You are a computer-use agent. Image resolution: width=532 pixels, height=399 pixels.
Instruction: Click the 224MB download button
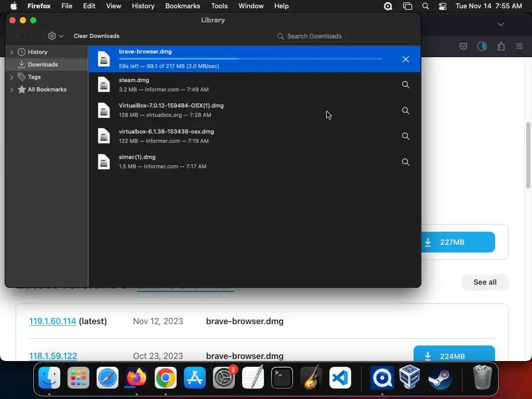point(454,353)
